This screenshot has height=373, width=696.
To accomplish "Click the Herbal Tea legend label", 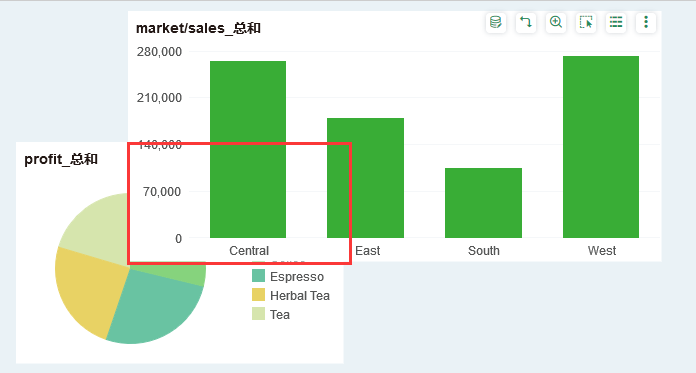I will click(300, 296).
